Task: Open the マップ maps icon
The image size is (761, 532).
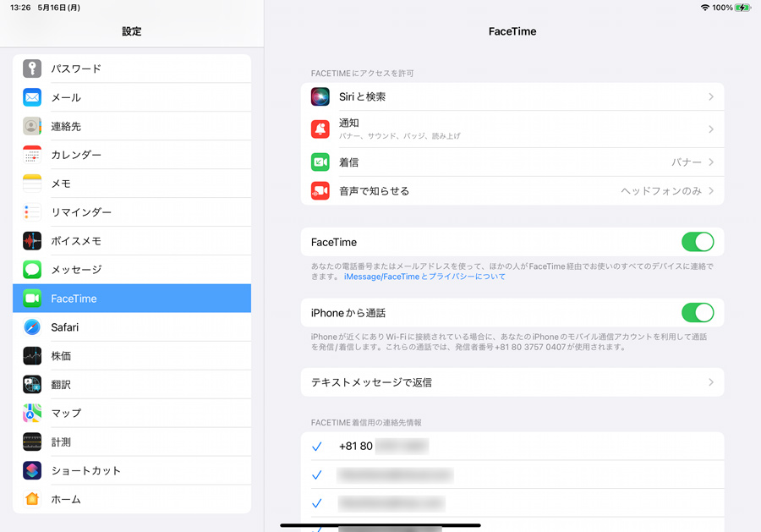Action: (32, 413)
